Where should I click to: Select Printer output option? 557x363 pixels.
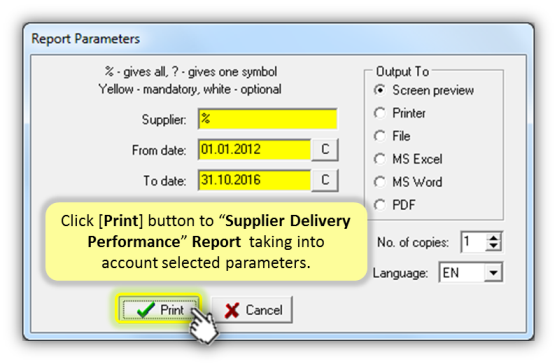[x=380, y=113]
